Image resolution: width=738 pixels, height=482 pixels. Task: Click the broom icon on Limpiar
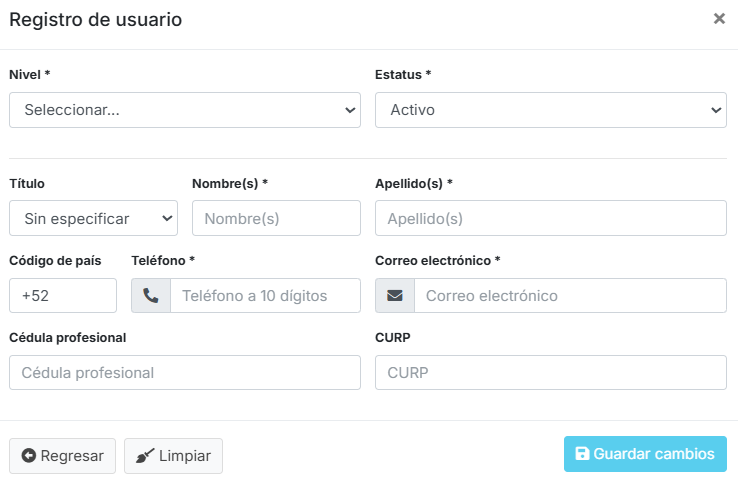pos(145,455)
